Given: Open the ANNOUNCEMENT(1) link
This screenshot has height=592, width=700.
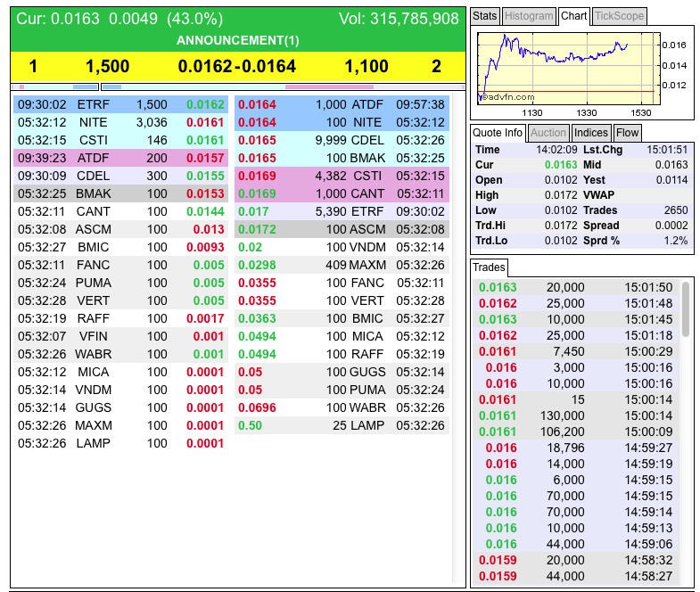Looking at the screenshot, I should (237, 40).
